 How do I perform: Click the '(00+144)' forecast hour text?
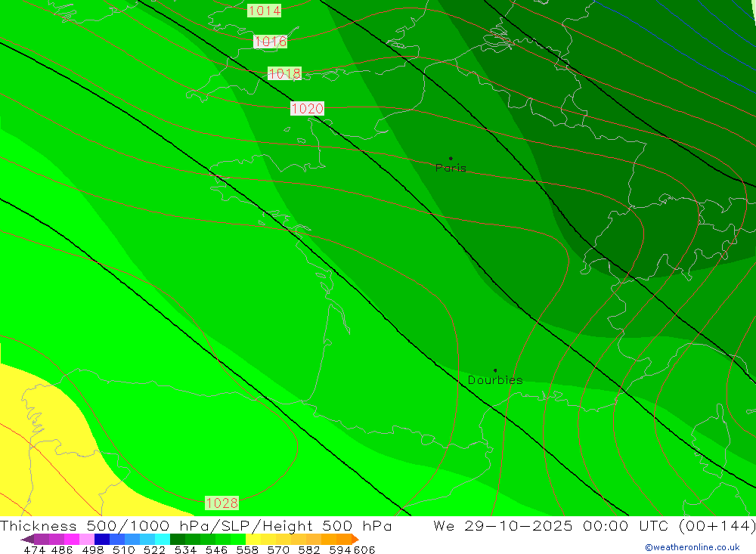click(x=717, y=525)
